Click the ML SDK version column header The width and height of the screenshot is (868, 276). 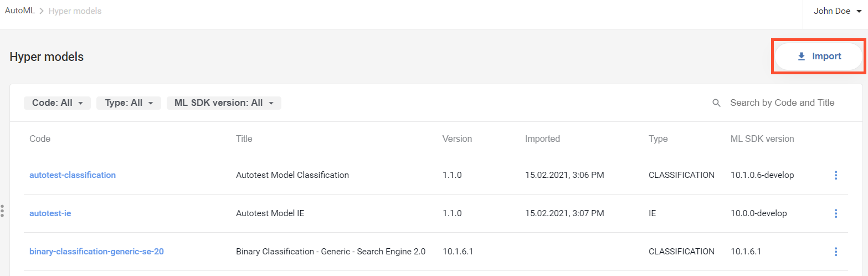tap(762, 139)
